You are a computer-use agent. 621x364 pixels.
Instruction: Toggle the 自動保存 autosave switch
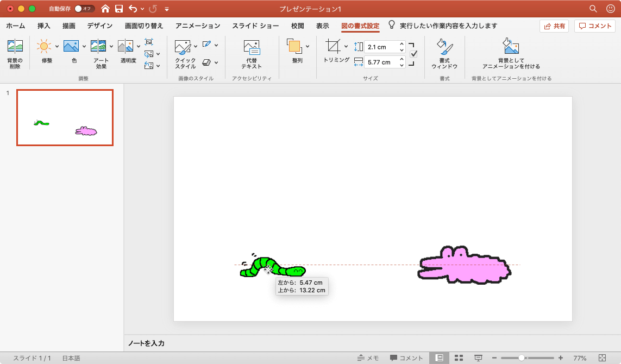coord(84,9)
